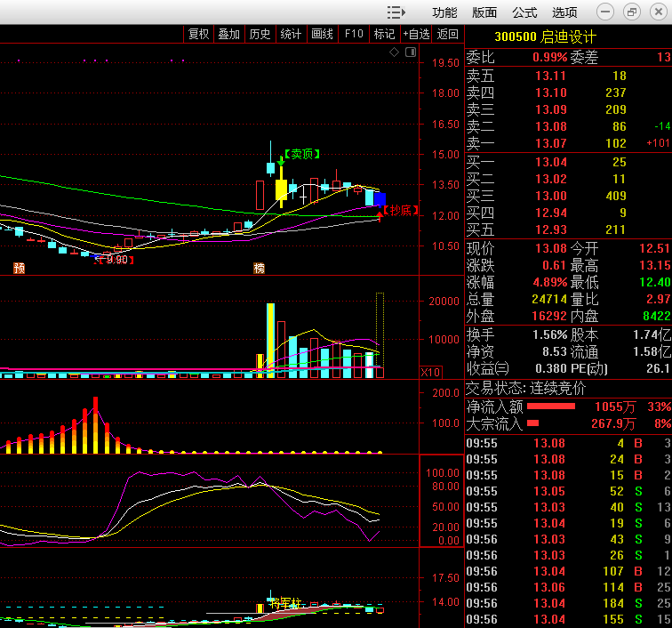
Task: Select 买四 price 12.94
Action: click(x=551, y=213)
